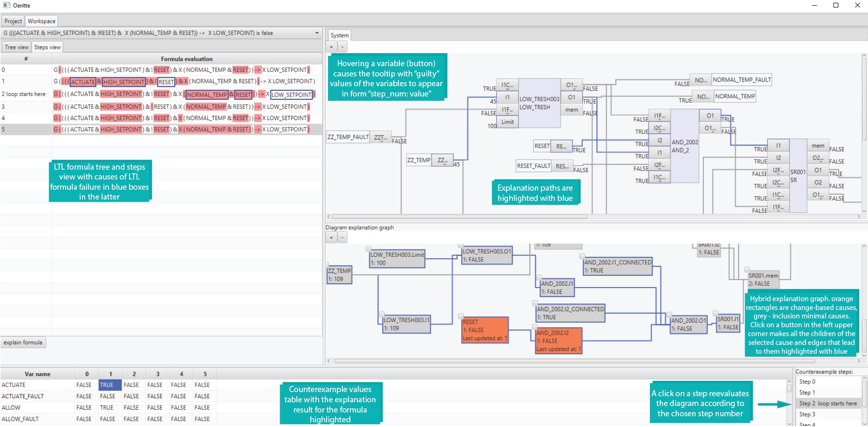868x427 pixels.
Task: Switch to the Tree view tab
Action: pos(17,47)
